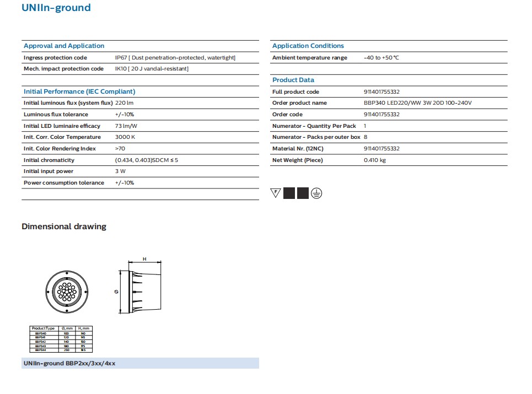Click 'Initial chromaticity' label
The height and width of the screenshot is (394, 532).
[49, 160]
